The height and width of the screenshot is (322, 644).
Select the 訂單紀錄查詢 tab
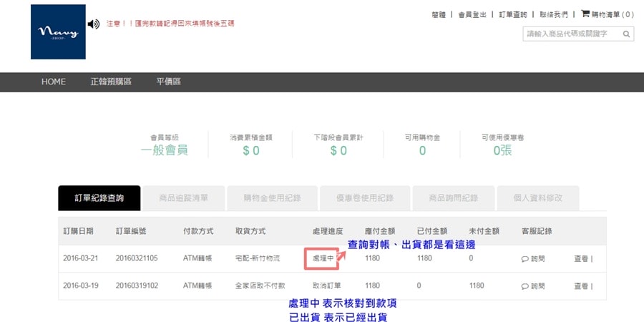[99, 198]
